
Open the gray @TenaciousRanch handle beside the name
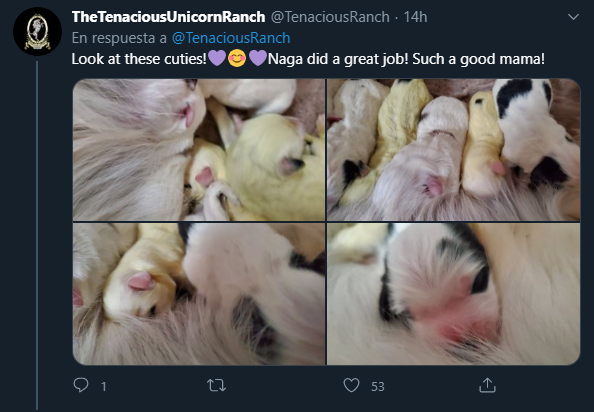(x=330, y=17)
